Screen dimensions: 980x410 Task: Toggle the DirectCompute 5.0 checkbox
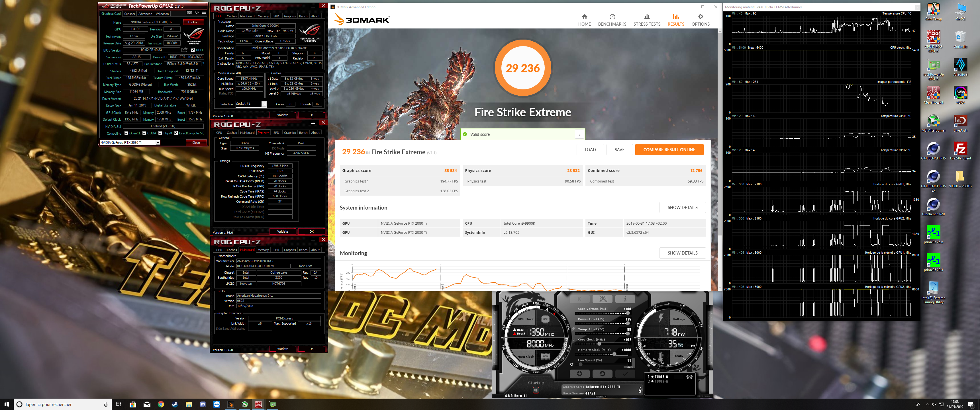(x=176, y=133)
